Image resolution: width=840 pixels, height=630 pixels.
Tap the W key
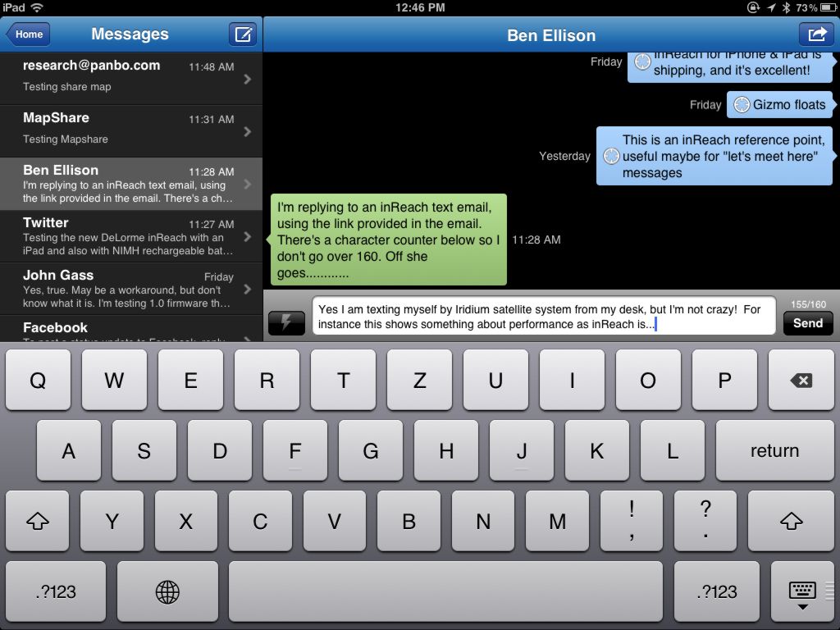tap(114, 381)
